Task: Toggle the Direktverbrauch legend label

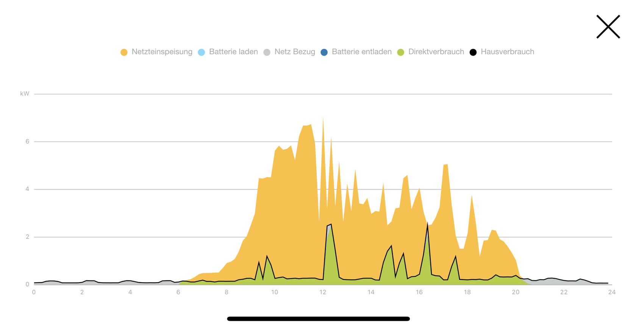Action: click(436, 52)
